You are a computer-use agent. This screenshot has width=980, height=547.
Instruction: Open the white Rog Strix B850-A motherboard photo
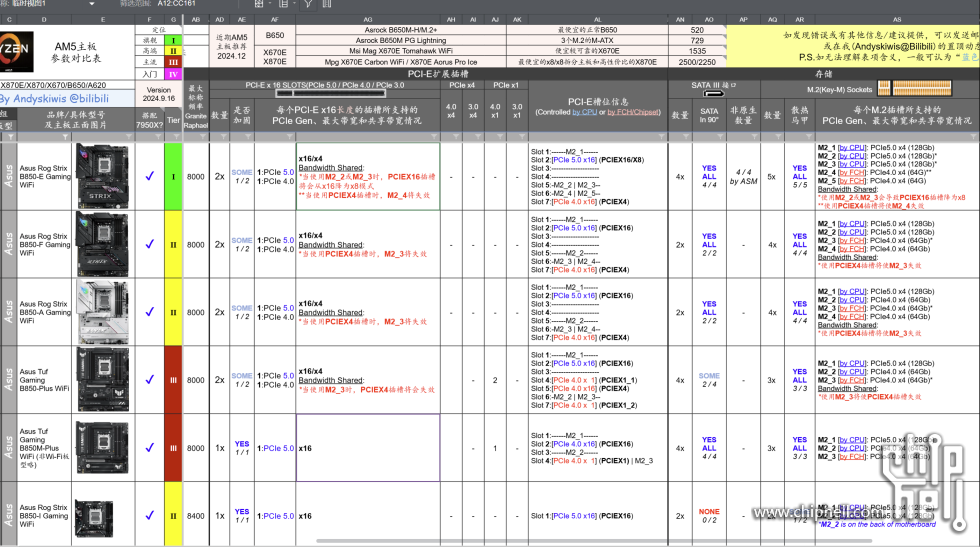[103, 312]
